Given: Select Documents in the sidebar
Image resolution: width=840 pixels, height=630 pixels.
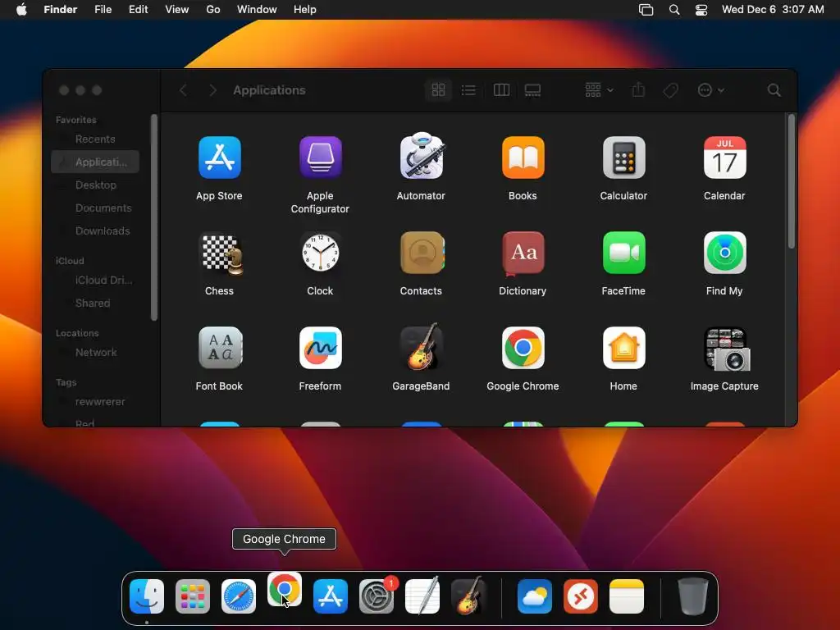Looking at the screenshot, I should tap(95, 208).
